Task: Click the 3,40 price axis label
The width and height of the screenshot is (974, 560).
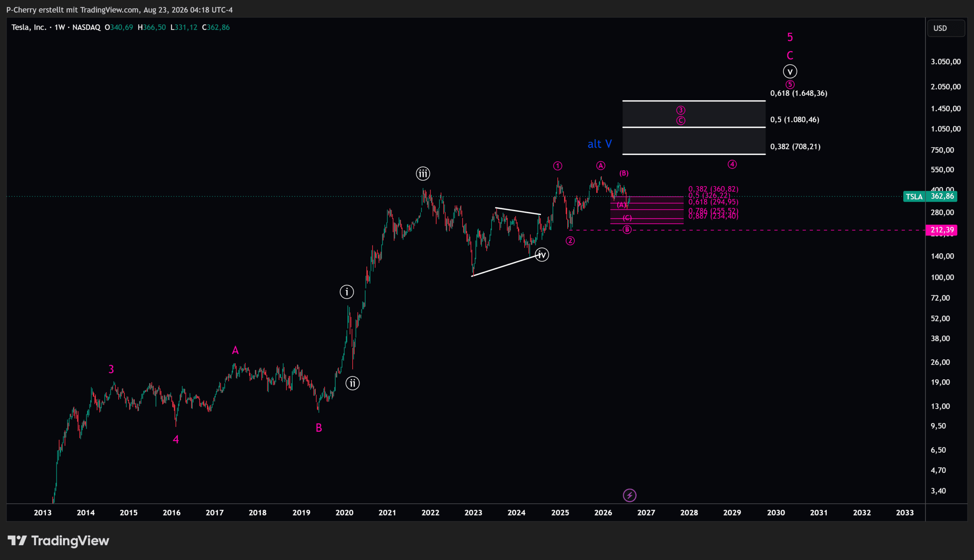Action: click(x=938, y=491)
